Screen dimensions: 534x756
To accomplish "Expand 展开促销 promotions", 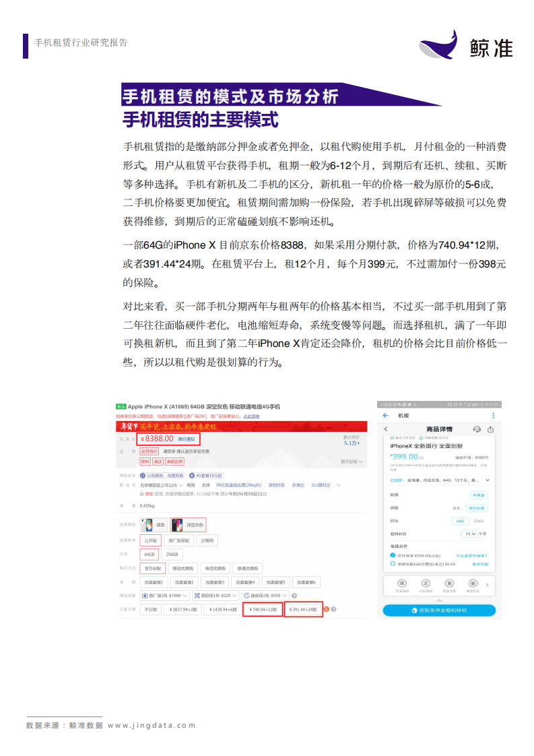I will [x=352, y=462].
